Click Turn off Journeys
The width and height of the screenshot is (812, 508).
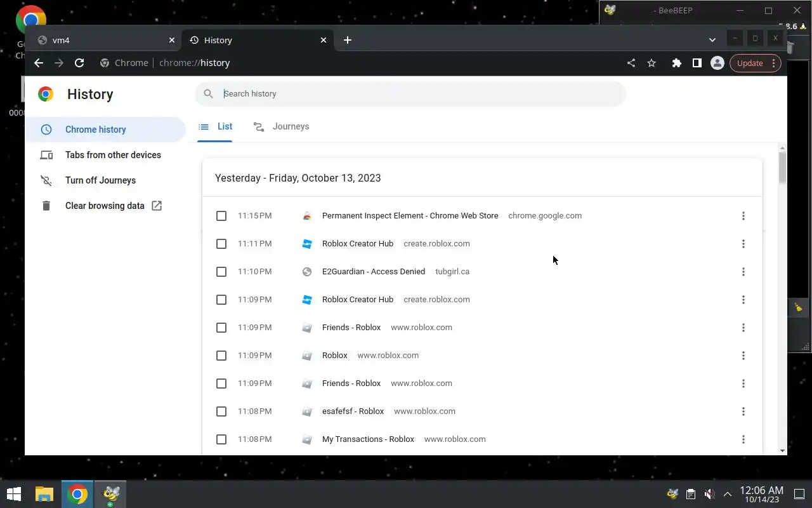[105, 180]
